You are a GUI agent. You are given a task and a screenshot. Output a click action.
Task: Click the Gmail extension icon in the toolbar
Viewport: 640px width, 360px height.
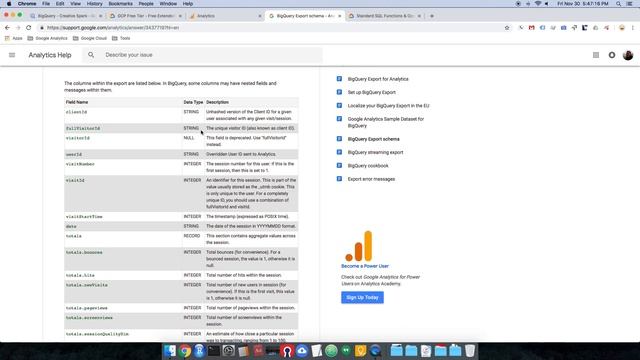point(531,28)
